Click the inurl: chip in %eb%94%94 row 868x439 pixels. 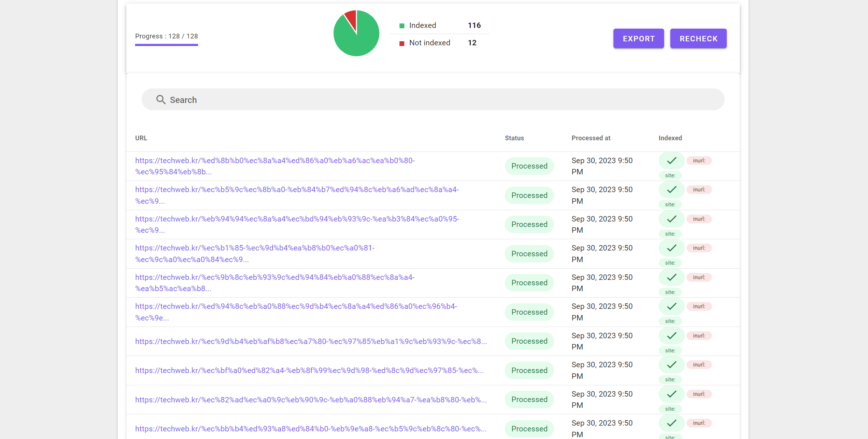tap(699, 219)
